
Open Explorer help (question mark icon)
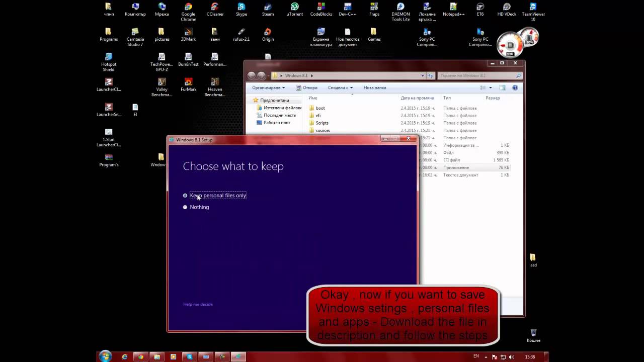(x=515, y=87)
